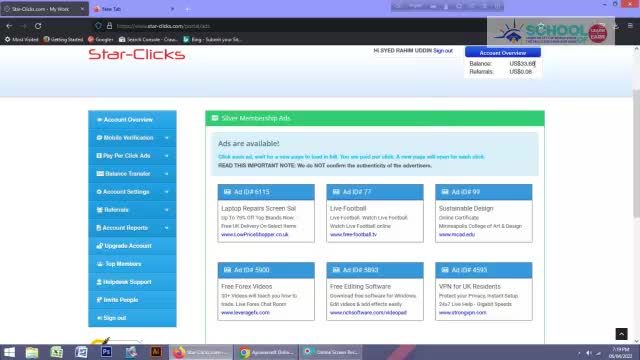Expand the Account Reports submenu arrow
Viewport: 640px width, 360px height.
(x=167, y=228)
